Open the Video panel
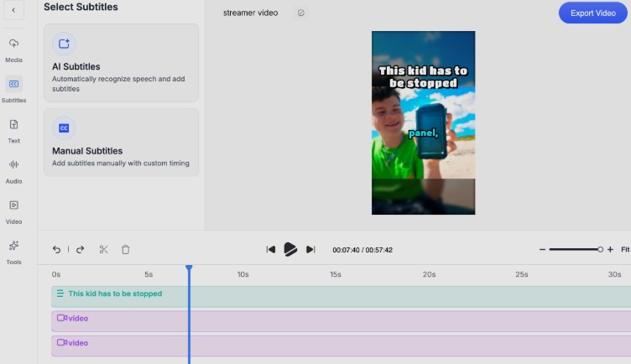Image resolution: width=631 pixels, height=364 pixels. (x=13, y=212)
